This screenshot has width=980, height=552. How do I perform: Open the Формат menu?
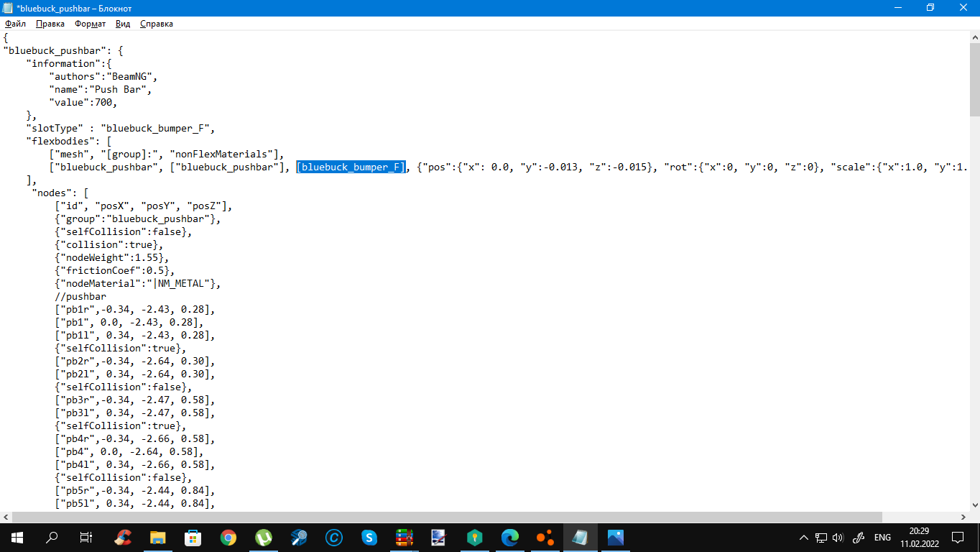click(x=91, y=24)
